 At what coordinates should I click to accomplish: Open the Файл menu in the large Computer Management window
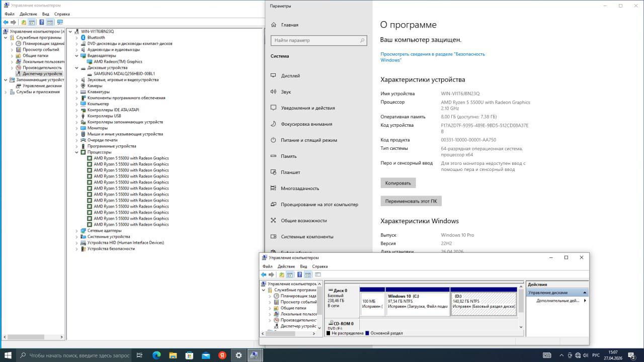click(10, 14)
